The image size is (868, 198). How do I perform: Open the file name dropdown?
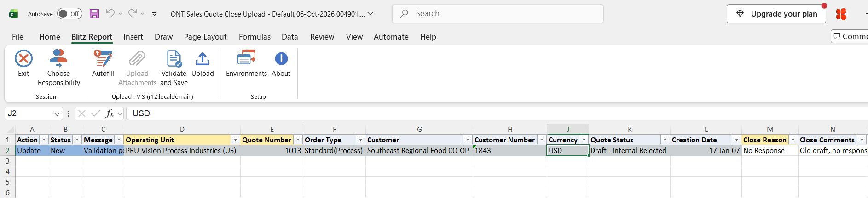[370, 14]
